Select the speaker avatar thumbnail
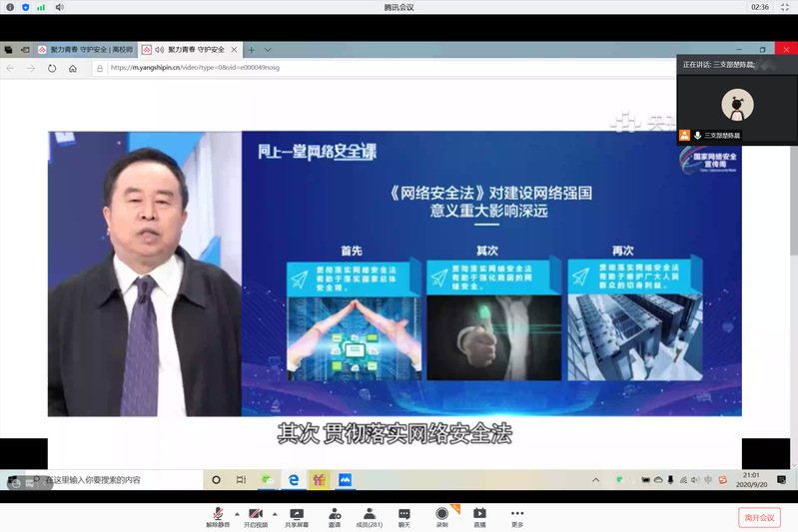The image size is (798, 532). [737, 104]
